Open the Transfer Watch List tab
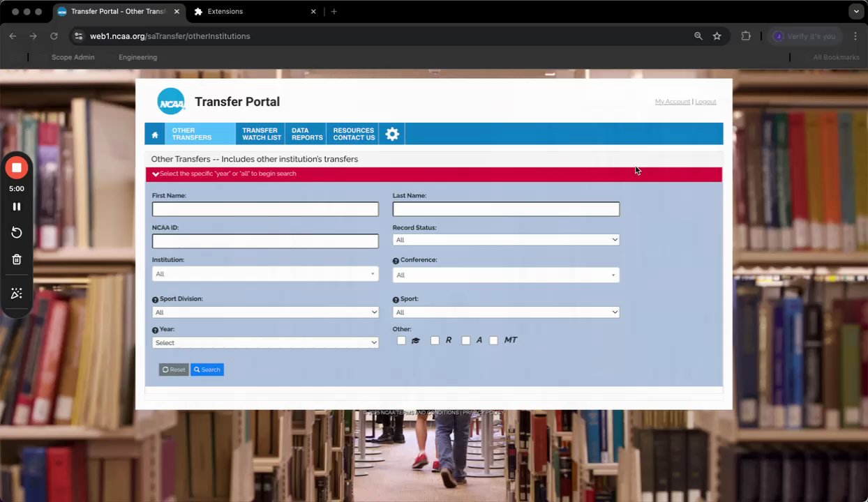868x502 pixels. coord(262,134)
